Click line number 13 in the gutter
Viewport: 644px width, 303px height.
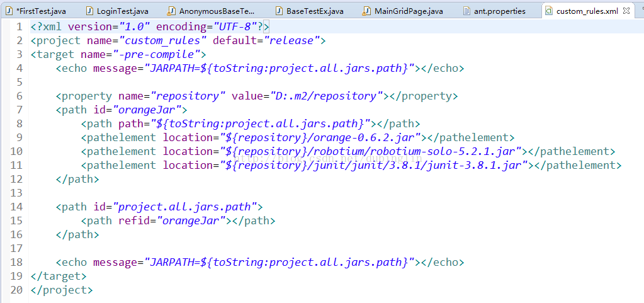click(x=16, y=193)
